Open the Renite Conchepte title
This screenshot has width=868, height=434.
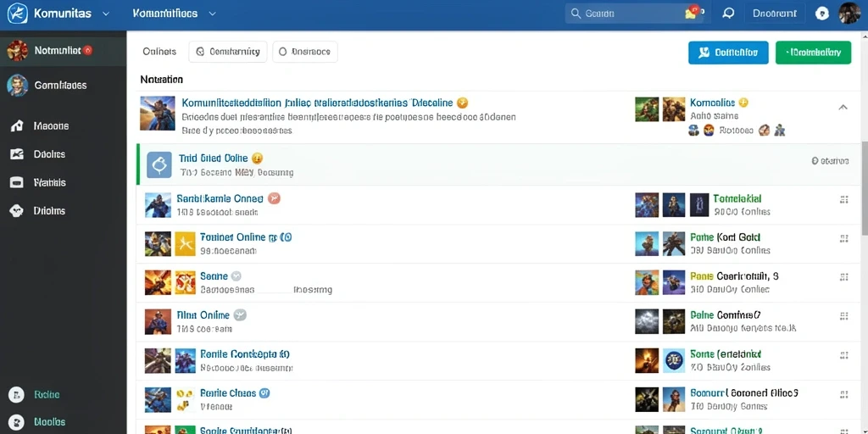(245, 353)
